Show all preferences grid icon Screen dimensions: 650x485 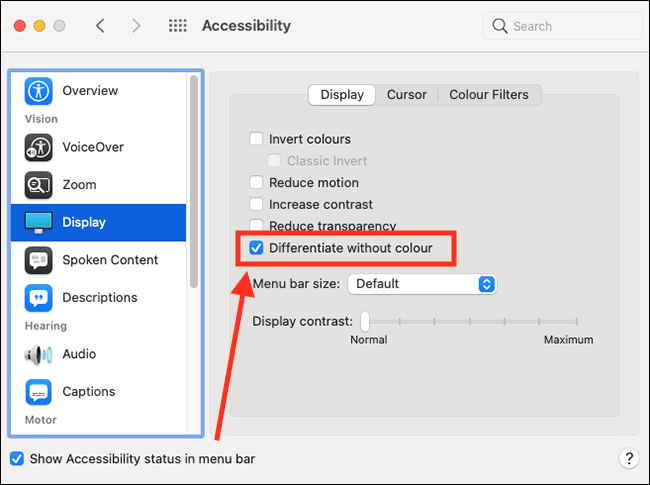point(178,26)
